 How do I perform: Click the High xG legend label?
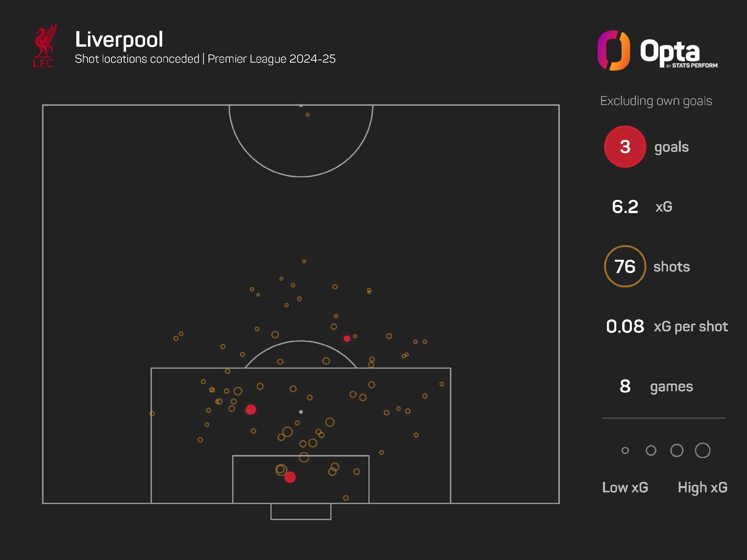click(703, 487)
